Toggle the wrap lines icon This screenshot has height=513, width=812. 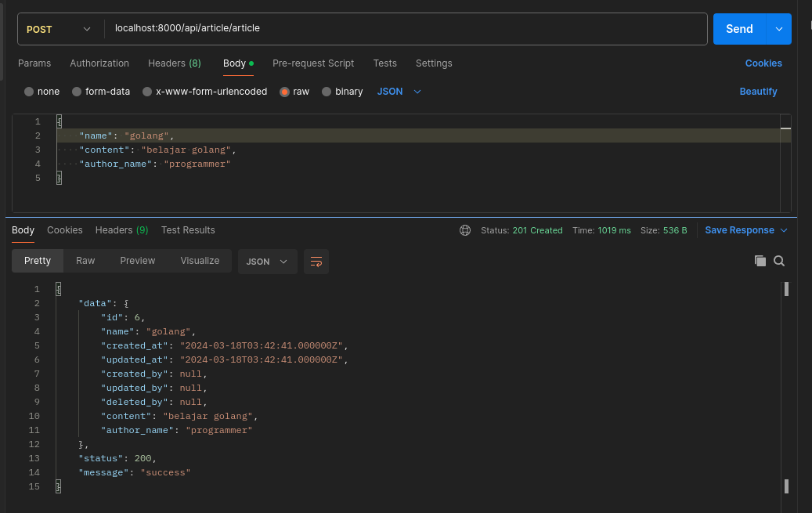point(316,262)
